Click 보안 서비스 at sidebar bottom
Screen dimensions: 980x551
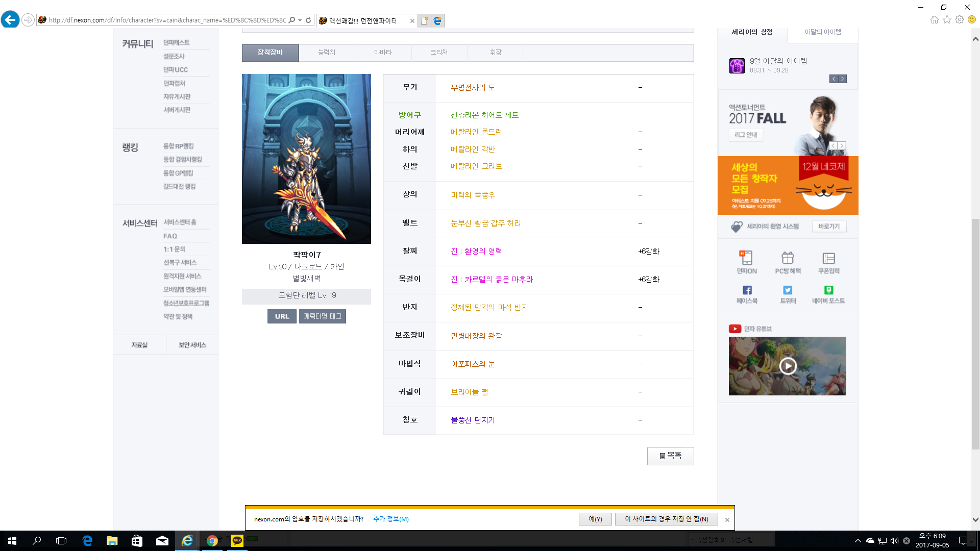[192, 345]
